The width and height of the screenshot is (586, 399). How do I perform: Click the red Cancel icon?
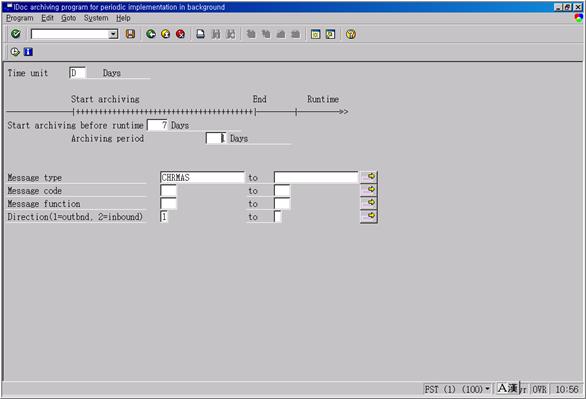tap(181, 34)
